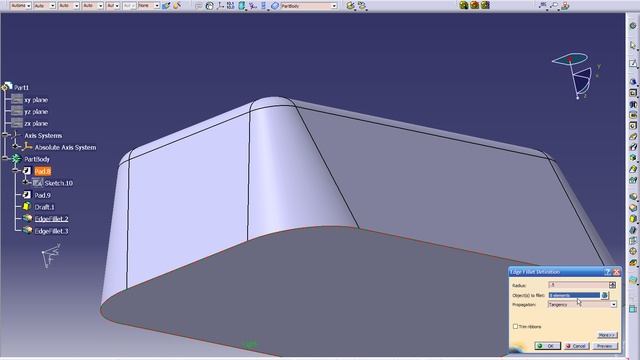Click the multi-selection icon beside Objects to fillet

[604, 295]
